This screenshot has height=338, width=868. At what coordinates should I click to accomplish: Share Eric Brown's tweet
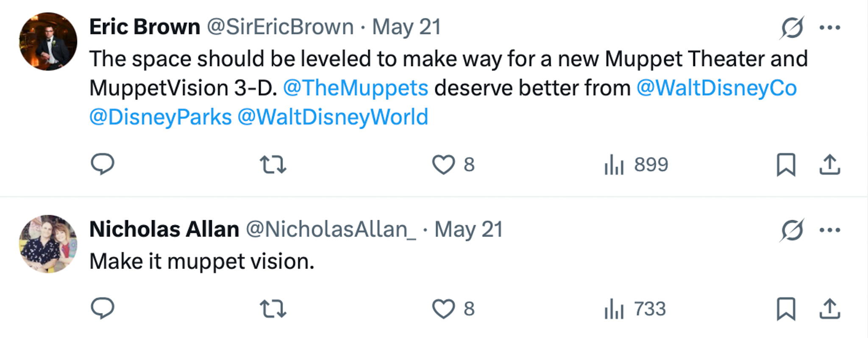[x=829, y=165]
